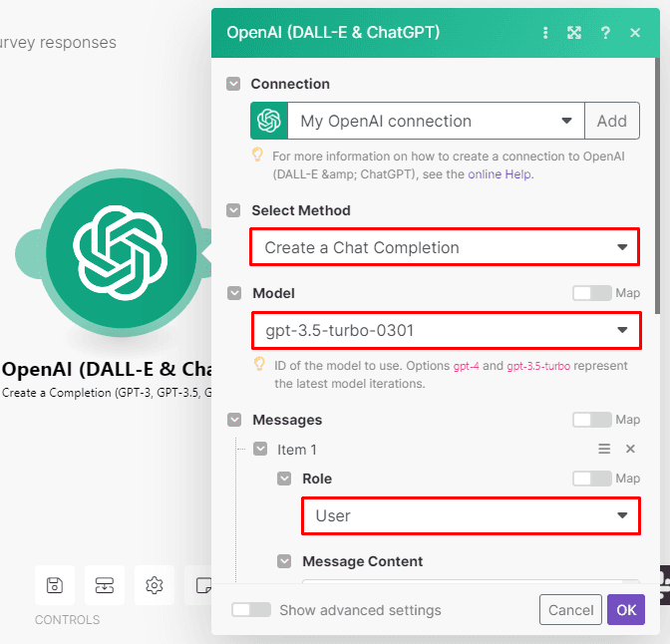Viewport: 670px width, 644px height.
Task: Collapse the Role field
Action: 284,479
